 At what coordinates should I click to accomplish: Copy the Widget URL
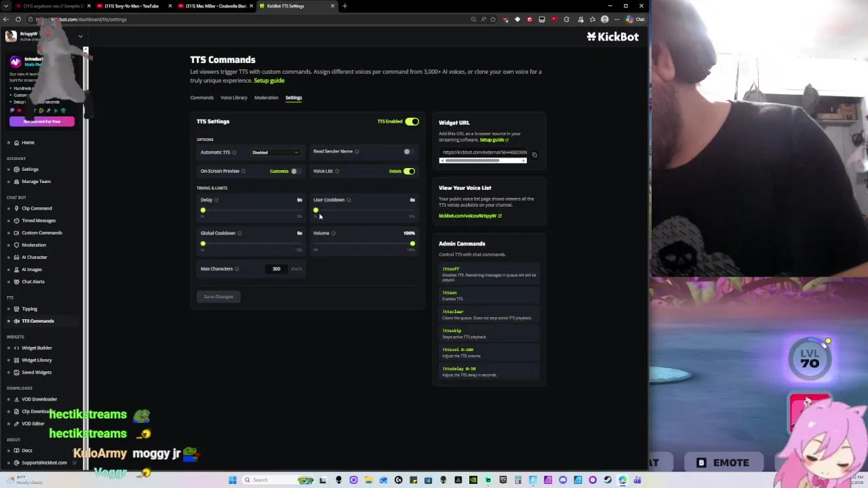point(534,155)
